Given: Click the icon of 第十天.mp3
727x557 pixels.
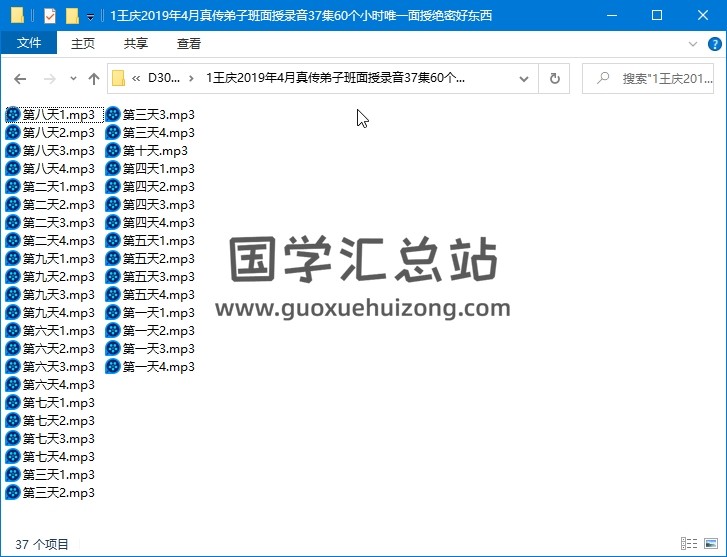Looking at the screenshot, I should coord(113,151).
